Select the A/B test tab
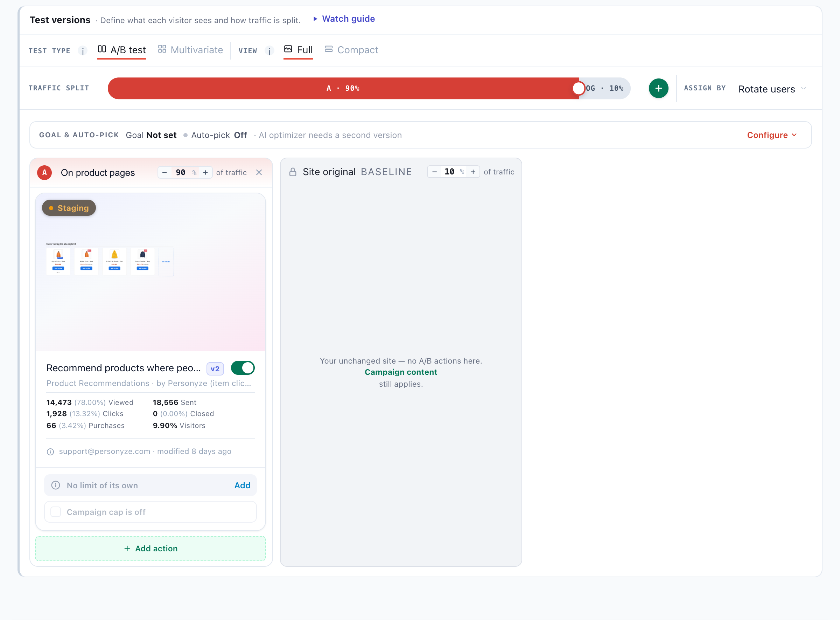 (122, 50)
